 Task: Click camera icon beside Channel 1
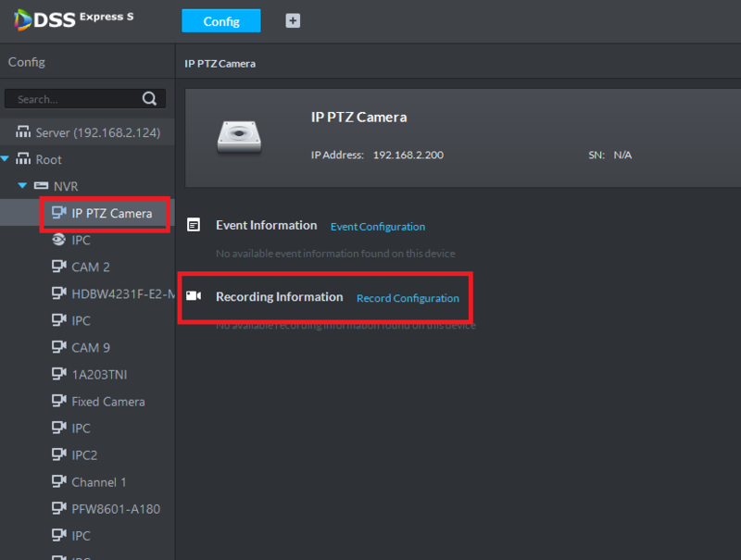58,481
